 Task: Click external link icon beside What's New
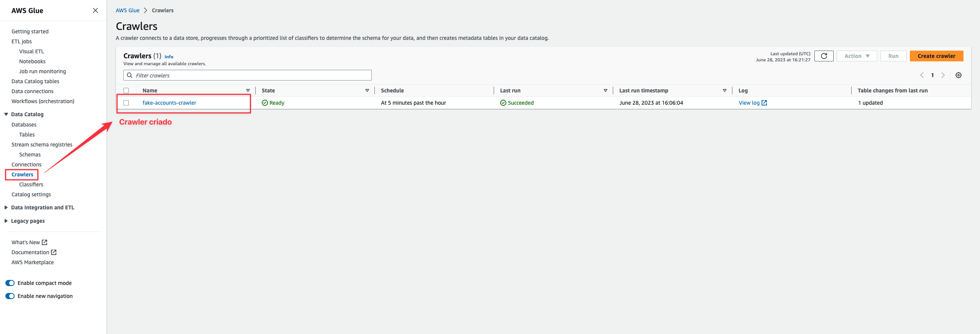pyautogui.click(x=44, y=242)
